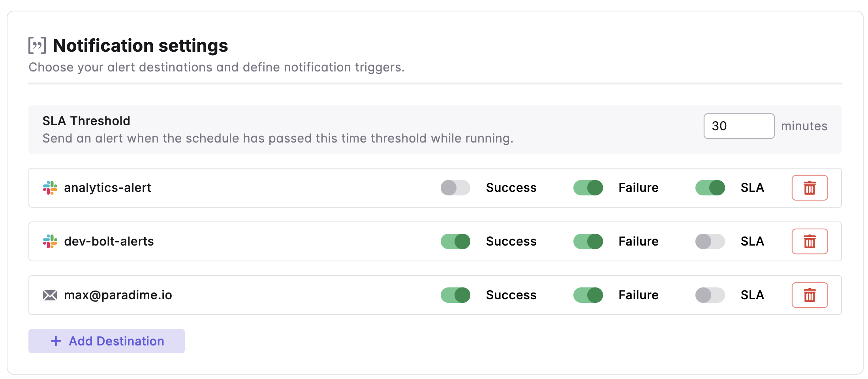Click the Add Destination button
The image size is (868, 379).
click(107, 341)
